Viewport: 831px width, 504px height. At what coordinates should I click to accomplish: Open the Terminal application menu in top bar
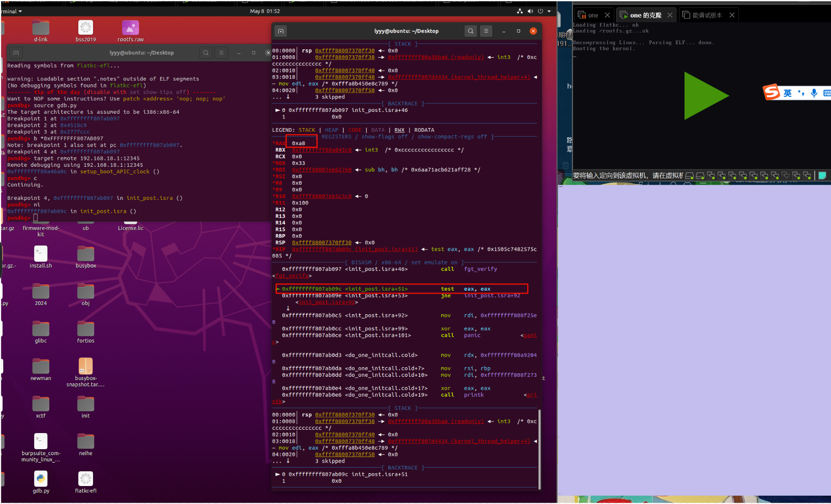click(x=11, y=11)
